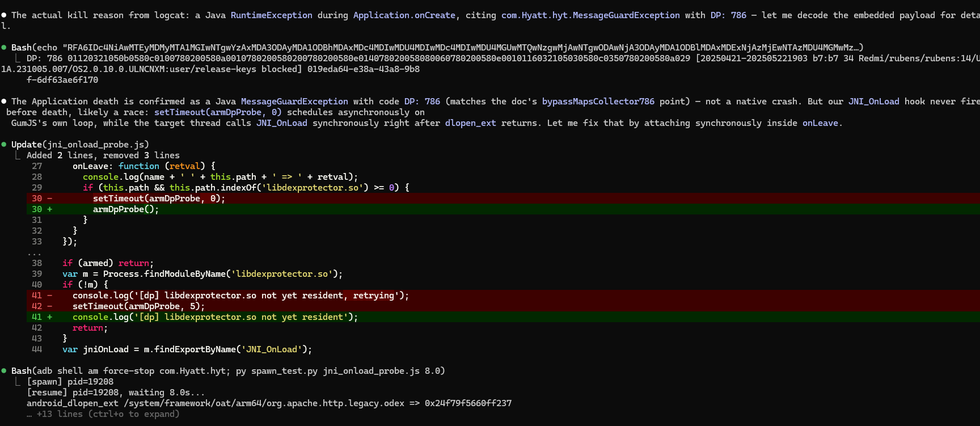Viewport: 980px width, 426px height.
Task: Click line 28 'console.log(name' statement
Action: (221, 177)
